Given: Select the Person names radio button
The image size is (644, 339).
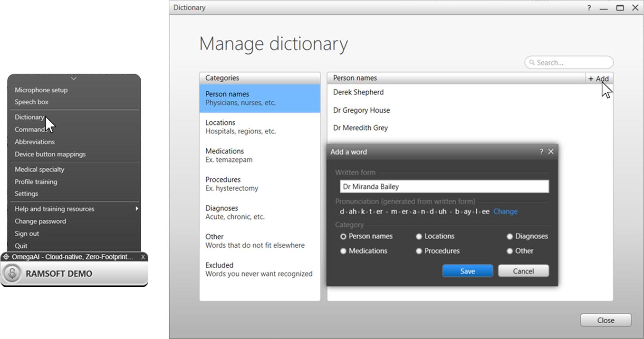Looking at the screenshot, I should point(343,236).
